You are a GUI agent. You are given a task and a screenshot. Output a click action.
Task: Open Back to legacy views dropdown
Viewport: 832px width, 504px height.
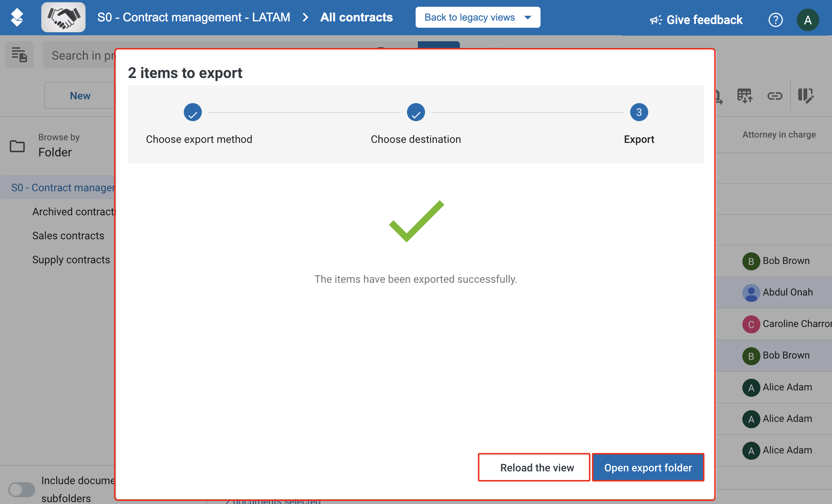coord(478,17)
